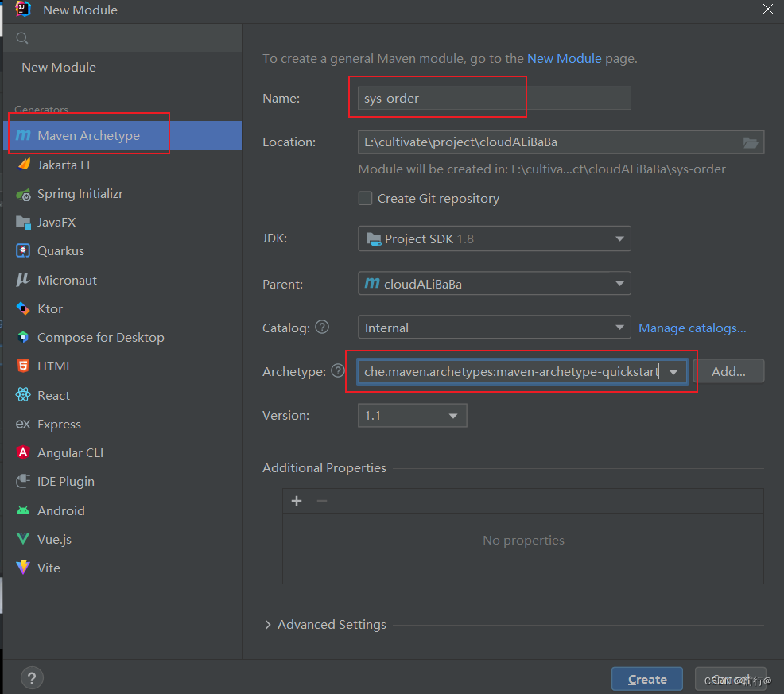Select the JavaFX generator
The image size is (784, 694).
122,222
